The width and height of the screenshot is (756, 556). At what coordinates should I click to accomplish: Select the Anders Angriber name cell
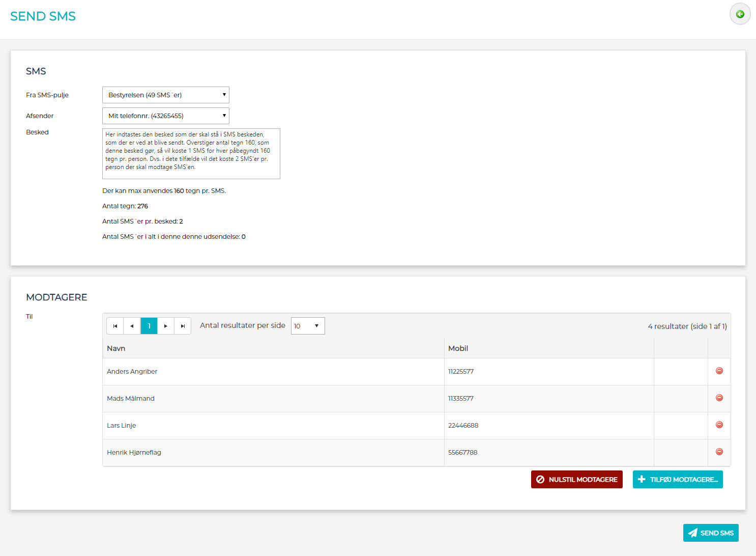(132, 372)
